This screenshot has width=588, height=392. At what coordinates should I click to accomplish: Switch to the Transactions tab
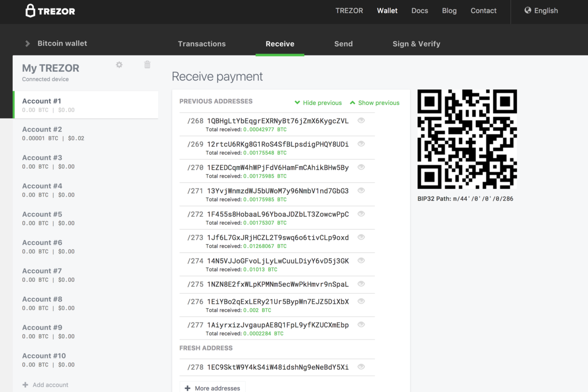click(202, 44)
